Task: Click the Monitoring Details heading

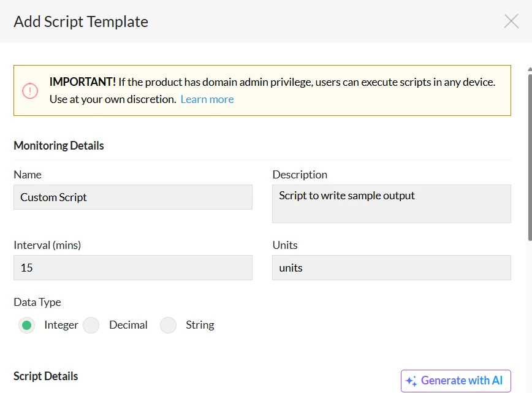Action: tap(59, 145)
